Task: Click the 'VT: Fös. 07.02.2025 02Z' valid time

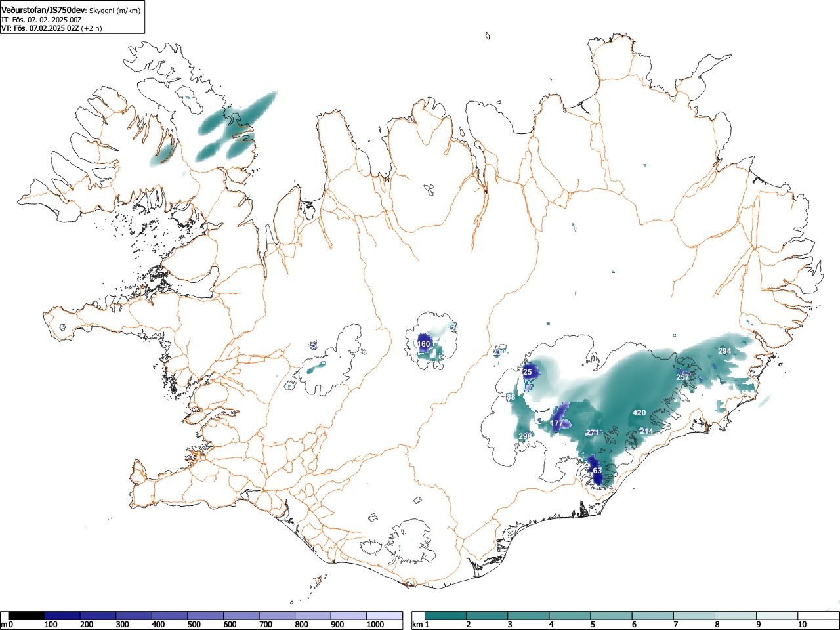Action: click(x=40, y=28)
